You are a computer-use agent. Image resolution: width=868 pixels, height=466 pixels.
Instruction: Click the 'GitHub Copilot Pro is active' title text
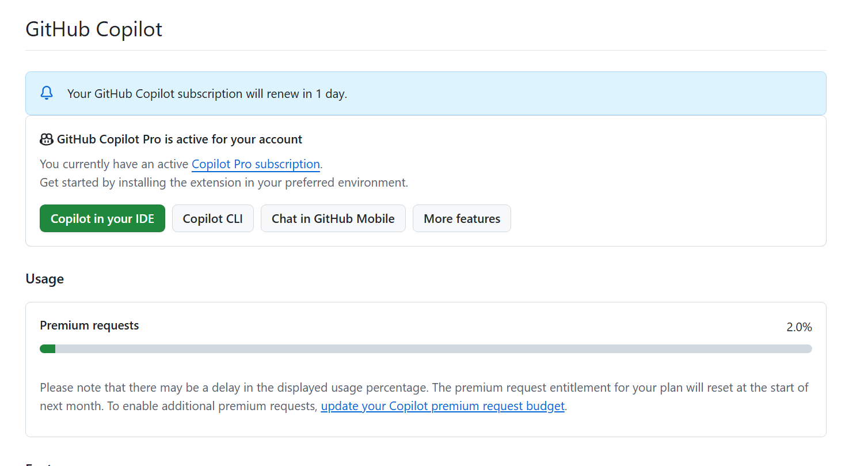pos(180,139)
